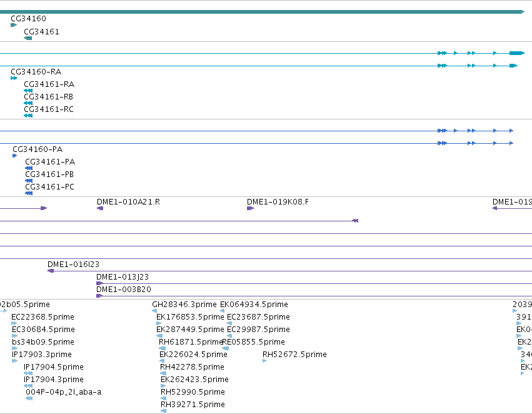Click the CG34160-PA protein arrow glyph
The height and width of the screenshot is (414, 532).
tap(14, 156)
